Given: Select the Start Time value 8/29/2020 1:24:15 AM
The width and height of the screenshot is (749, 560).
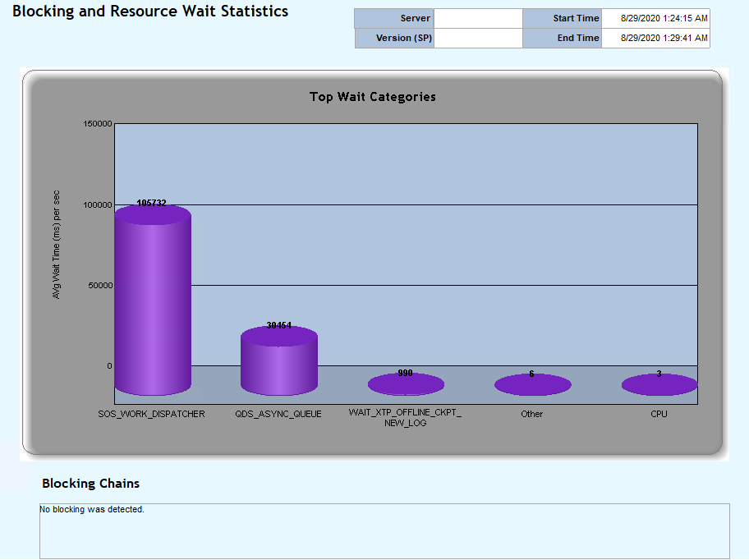Looking at the screenshot, I should [655, 18].
